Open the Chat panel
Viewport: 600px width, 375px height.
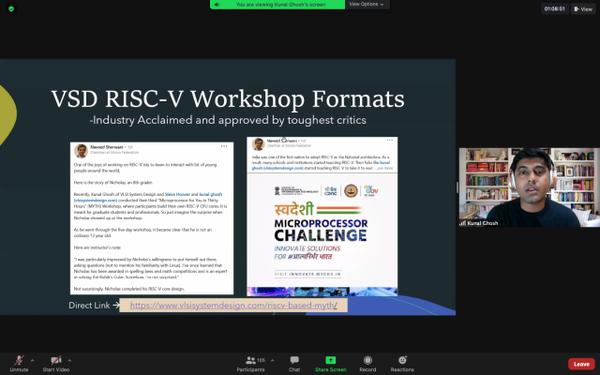tap(294, 364)
